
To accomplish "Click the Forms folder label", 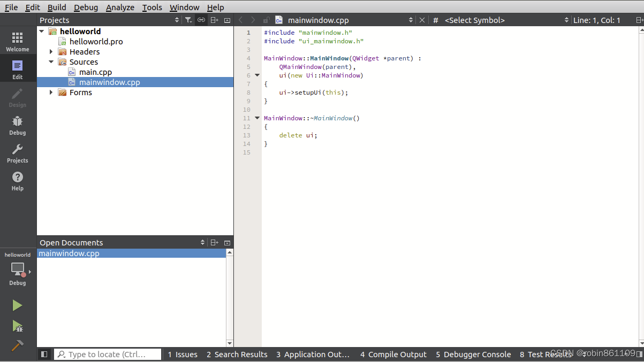I will pyautogui.click(x=81, y=93).
